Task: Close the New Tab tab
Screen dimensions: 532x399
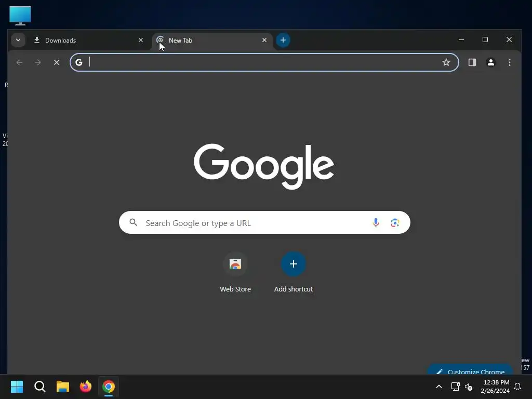Action: pyautogui.click(x=264, y=40)
